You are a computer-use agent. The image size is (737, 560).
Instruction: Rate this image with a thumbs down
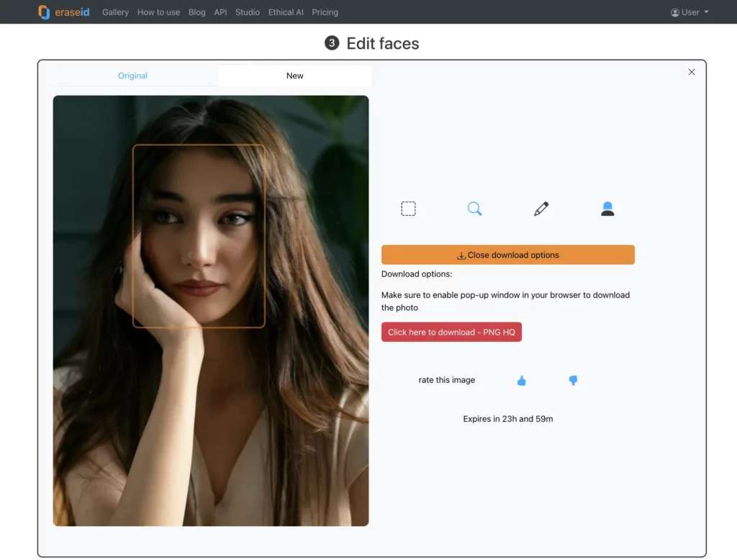click(x=573, y=380)
